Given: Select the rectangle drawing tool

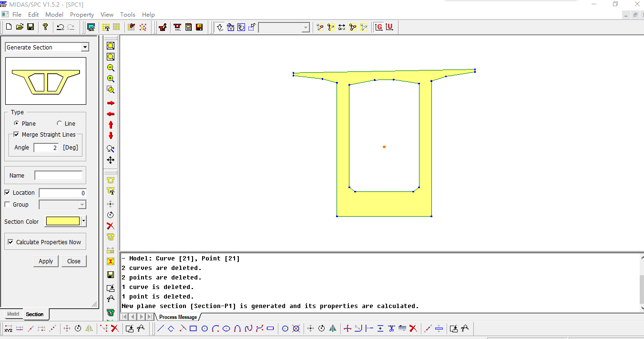Looking at the screenshot, I should click(193, 329).
